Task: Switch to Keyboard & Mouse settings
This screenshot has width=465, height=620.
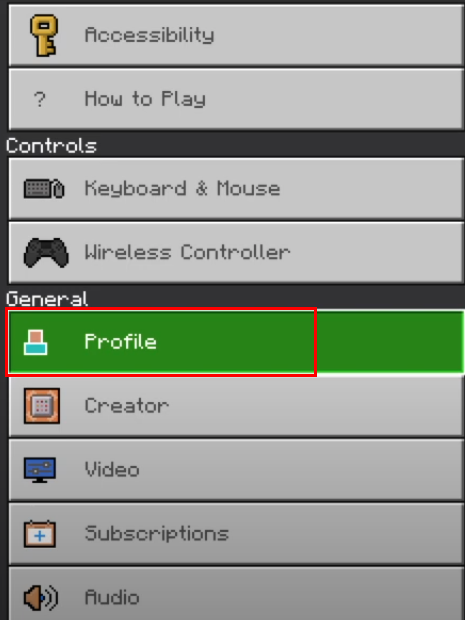Action: pyautogui.click(x=236, y=189)
